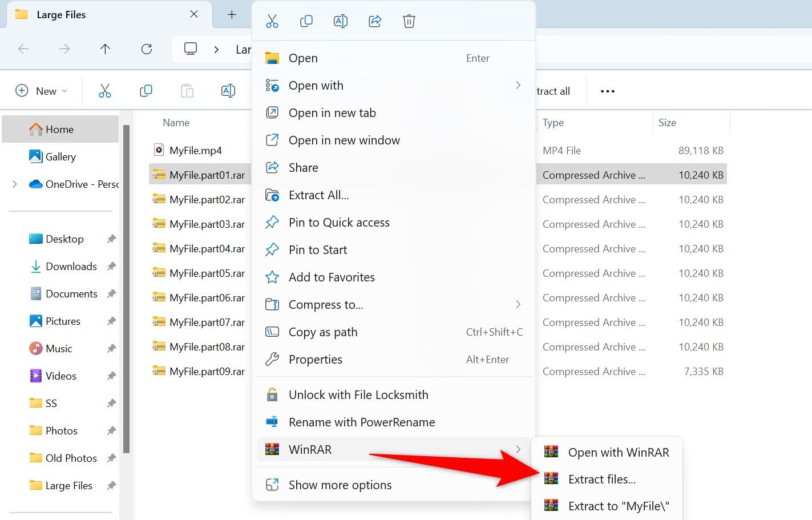Click the Rename icon in the Explorer toolbar
The height and width of the screenshot is (520, 812).
tap(228, 90)
